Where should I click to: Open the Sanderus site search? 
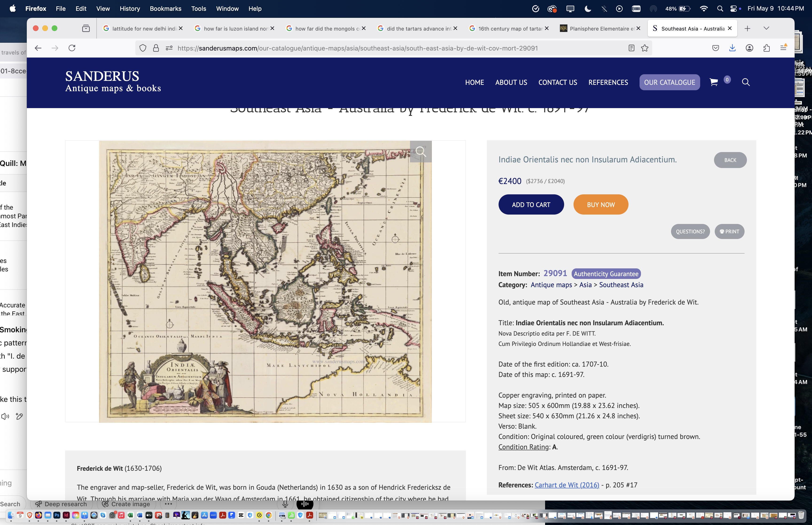coord(746,82)
